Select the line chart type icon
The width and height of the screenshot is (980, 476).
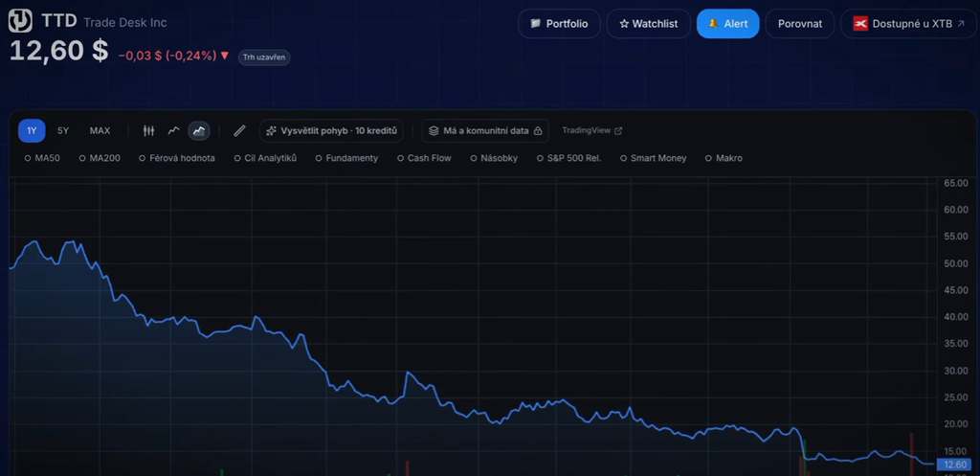[x=174, y=130]
